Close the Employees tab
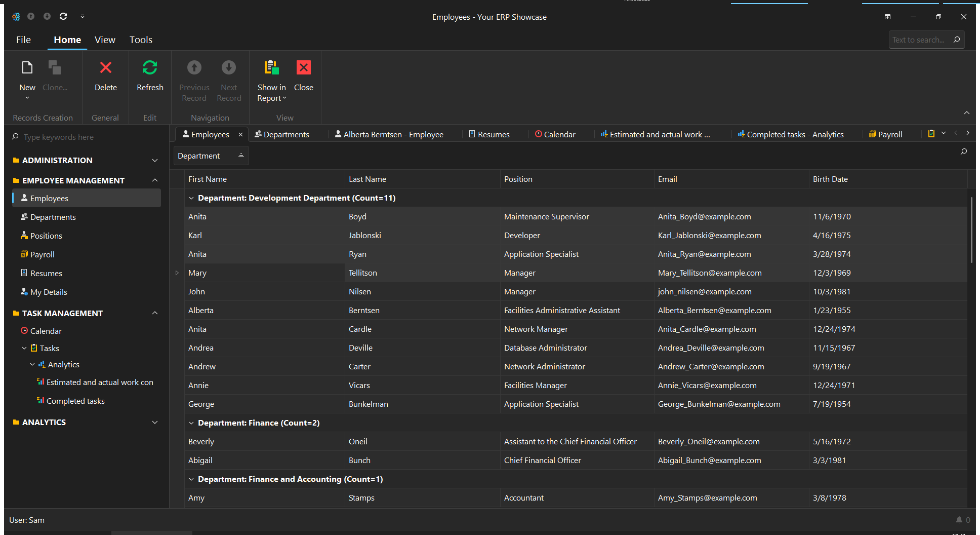The width and height of the screenshot is (980, 535). tap(241, 134)
